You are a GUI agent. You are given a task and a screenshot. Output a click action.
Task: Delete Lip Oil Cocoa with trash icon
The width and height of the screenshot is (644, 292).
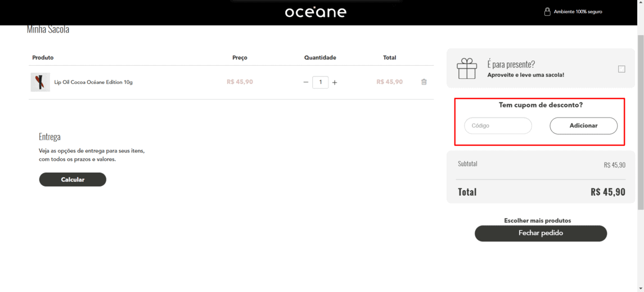(424, 82)
